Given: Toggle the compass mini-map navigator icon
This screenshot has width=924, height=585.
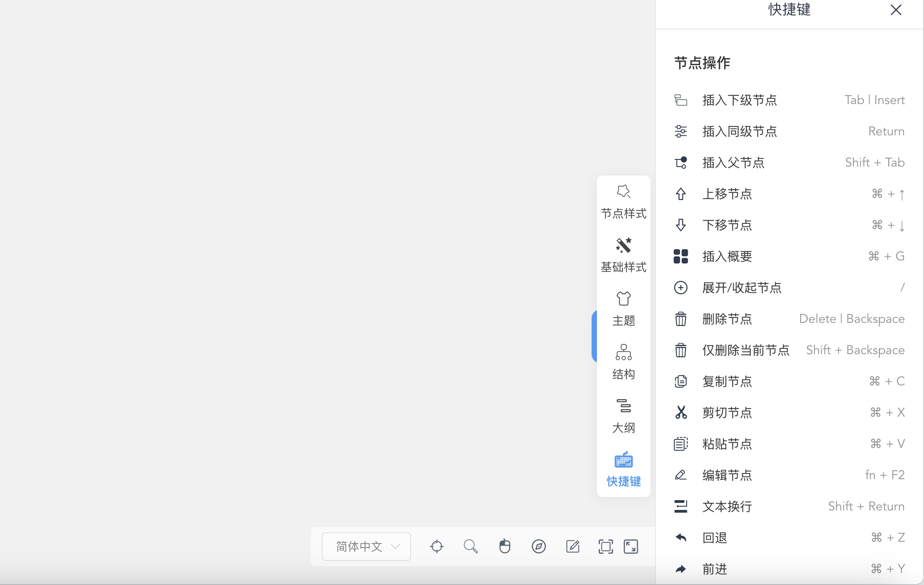Looking at the screenshot, I should click(x=539, y=546).
